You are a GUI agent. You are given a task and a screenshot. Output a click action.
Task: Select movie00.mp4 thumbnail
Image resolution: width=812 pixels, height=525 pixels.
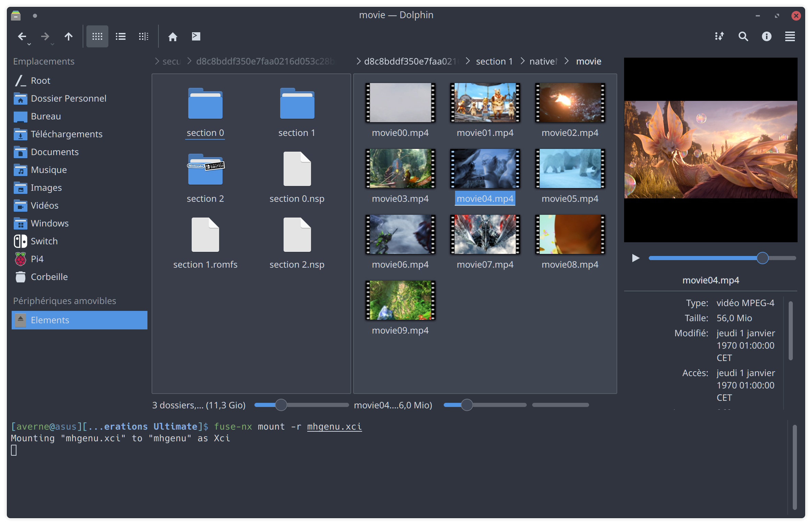400,103
